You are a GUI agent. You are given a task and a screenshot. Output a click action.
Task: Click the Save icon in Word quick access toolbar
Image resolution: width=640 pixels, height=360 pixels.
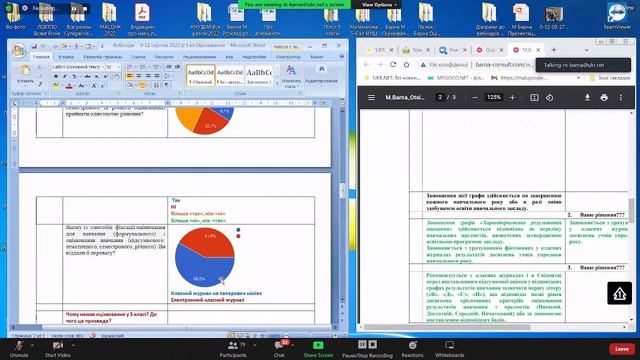[x=35, y=46]
